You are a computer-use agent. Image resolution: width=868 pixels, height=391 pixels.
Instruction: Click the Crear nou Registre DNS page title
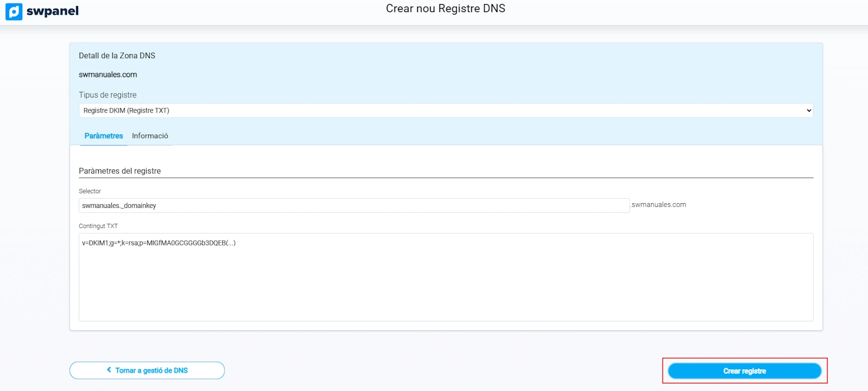[x=445, y=9]
